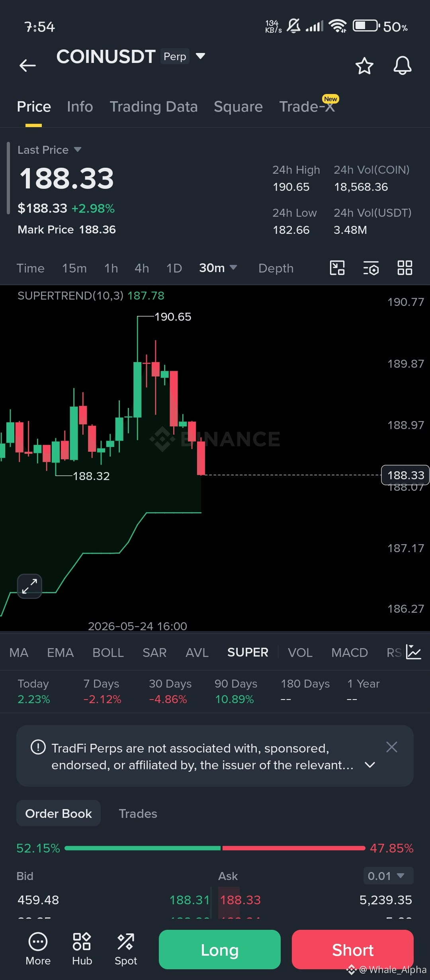The width and height of the screenshot is (430, 980).
Task: Change order book precision 0.01 dropdown
Action: [x=388, y=876]
